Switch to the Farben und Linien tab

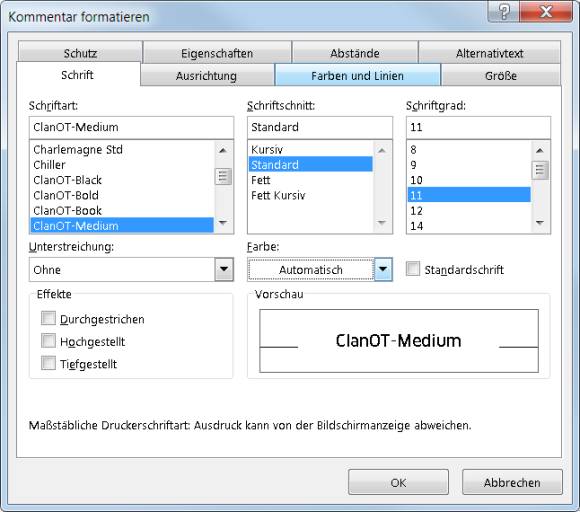(357, 75)
